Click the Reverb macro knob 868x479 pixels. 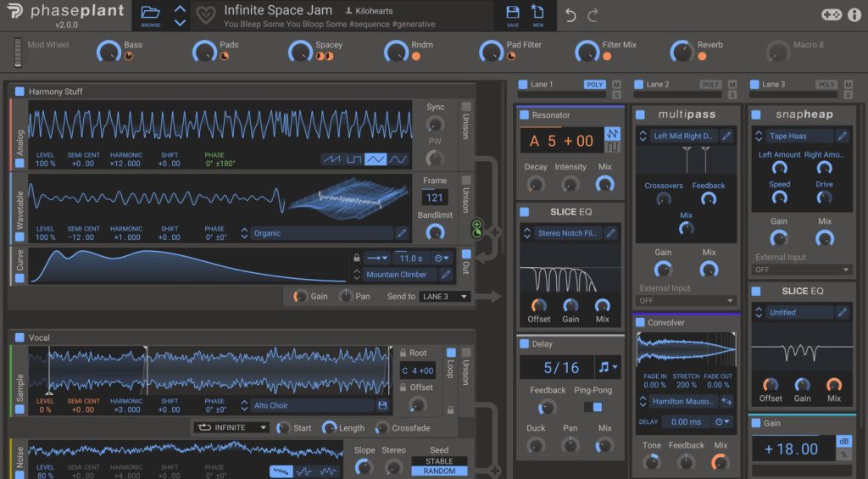click(681, 52)
